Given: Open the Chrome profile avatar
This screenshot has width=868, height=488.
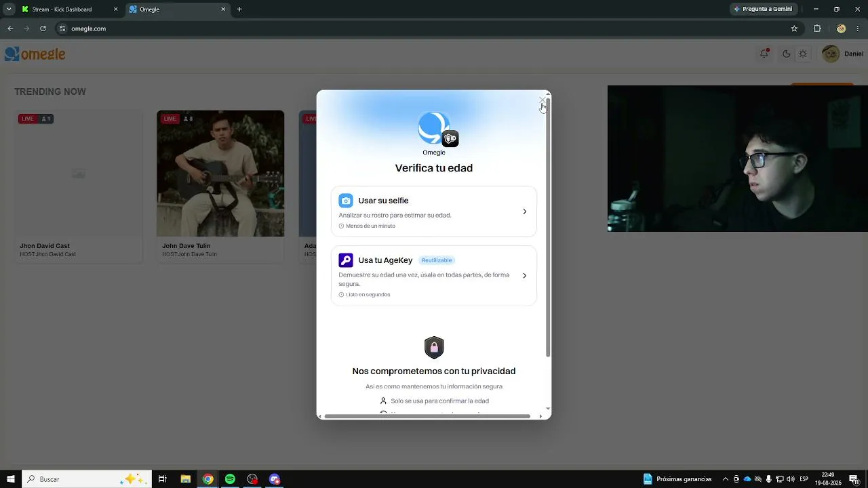Looking at the screenshot, I should (841, 28).
